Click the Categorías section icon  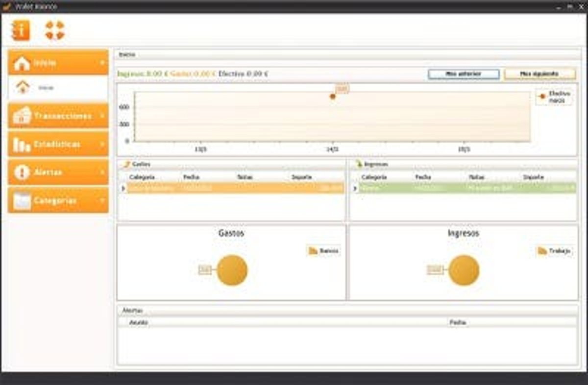(x=22, y=200)
